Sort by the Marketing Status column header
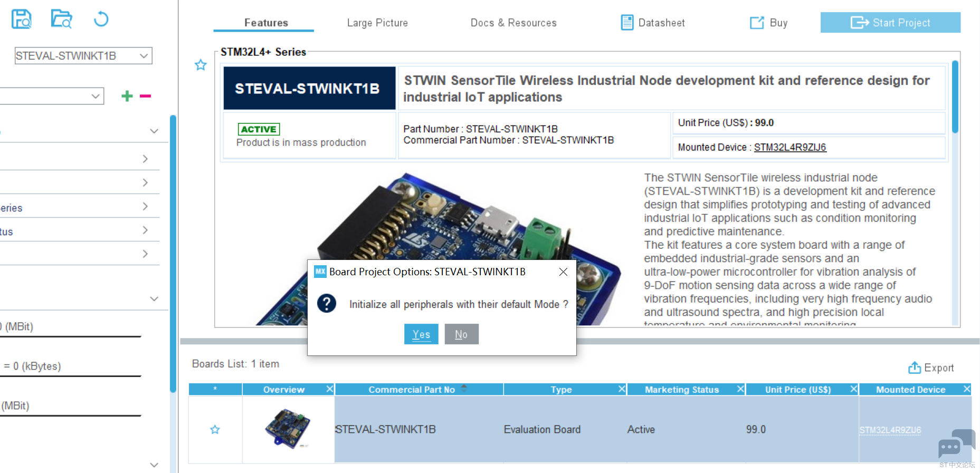This screenshot has width=980, height=473. (682, 390)
